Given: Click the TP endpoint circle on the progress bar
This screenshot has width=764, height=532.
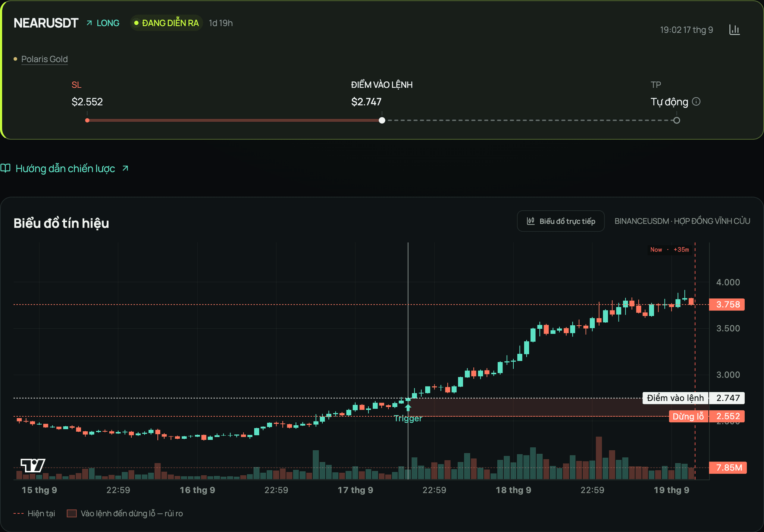Looking at the screenshot, I should point(677,121).
